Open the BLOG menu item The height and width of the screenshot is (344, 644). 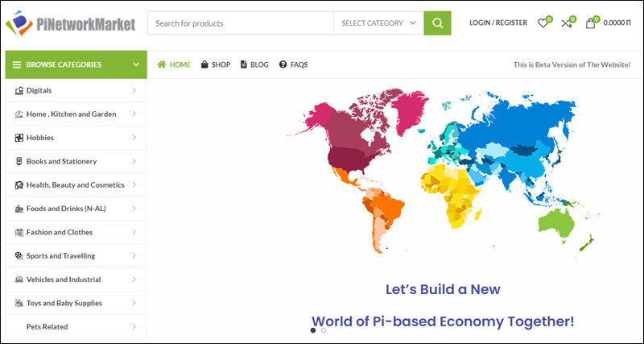[x=254, y=64]
